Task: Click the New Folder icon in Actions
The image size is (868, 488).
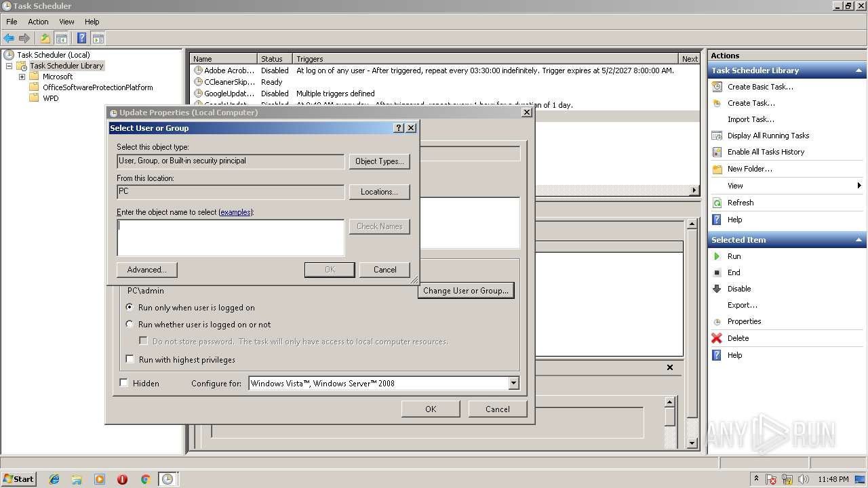Action: (x=717, y=169)
